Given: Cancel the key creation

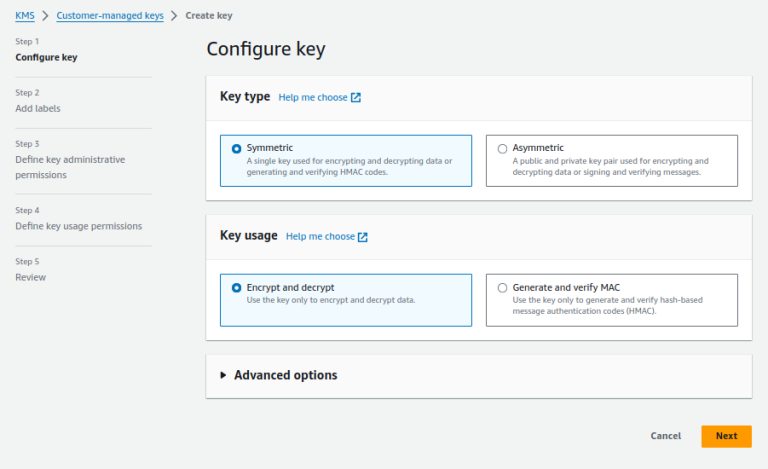Looking at the screenshot, I should [x=666, y=436].
